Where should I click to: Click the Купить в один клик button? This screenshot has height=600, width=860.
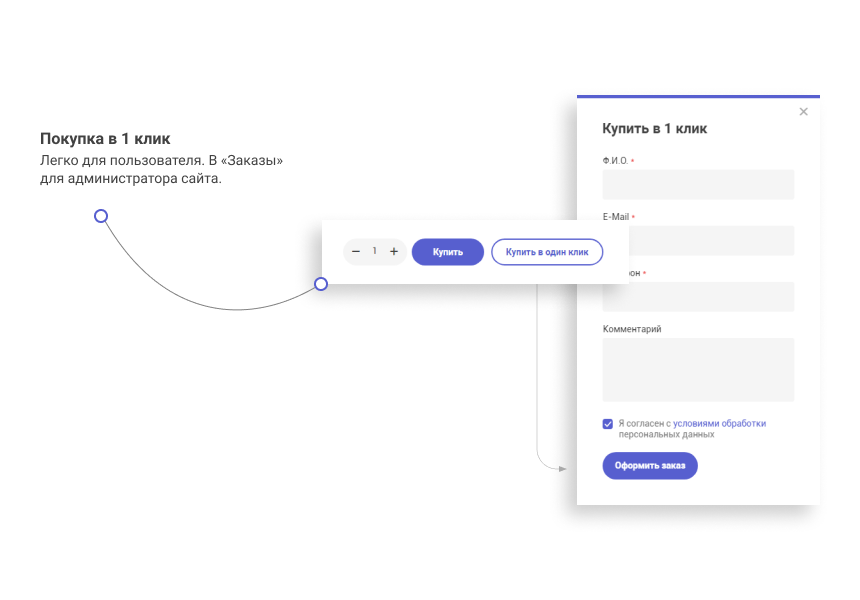(x=547, y=252)
